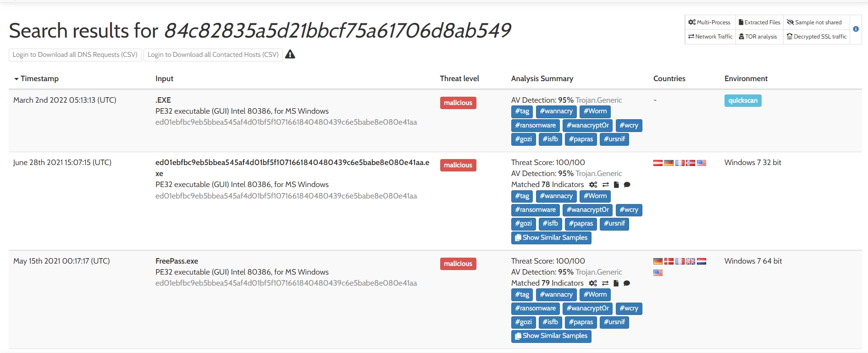The height and width of the screenshot is (353, 868).
Task: Toggle the Timestamp column sort arrow
Action: coord(17,79)
